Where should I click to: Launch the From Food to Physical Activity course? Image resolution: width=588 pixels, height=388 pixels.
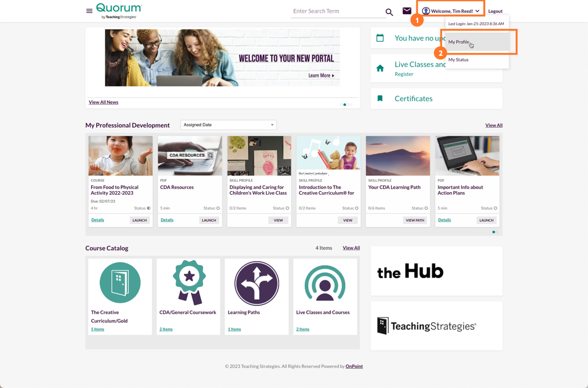[139, 220]
